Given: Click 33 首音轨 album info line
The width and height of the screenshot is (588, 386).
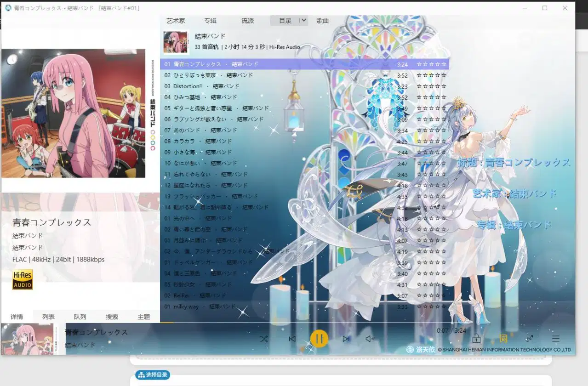Looking at the screenshot, I should tap(247, 47).
